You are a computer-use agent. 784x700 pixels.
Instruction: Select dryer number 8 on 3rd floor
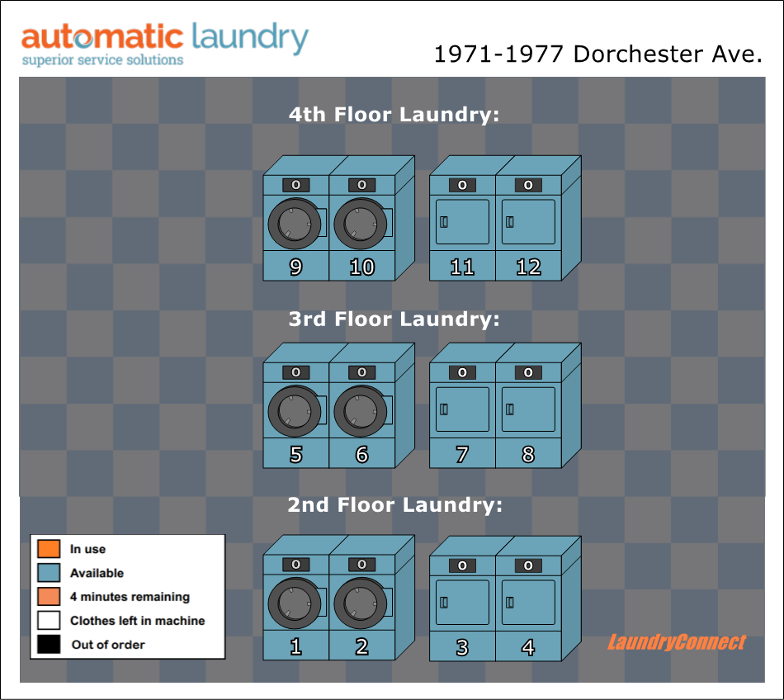[x=528, y=414]
